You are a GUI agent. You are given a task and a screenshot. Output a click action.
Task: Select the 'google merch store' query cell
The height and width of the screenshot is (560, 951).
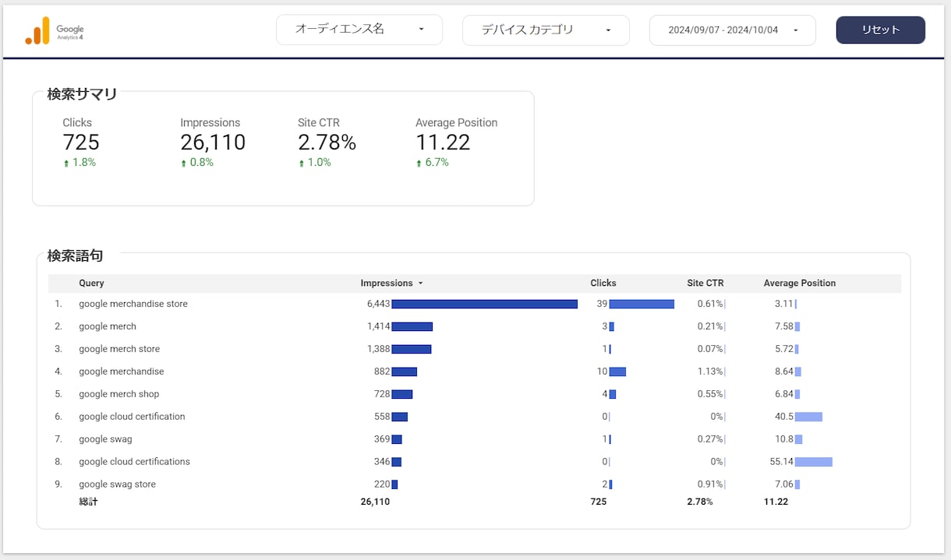[x=119, y=349]
